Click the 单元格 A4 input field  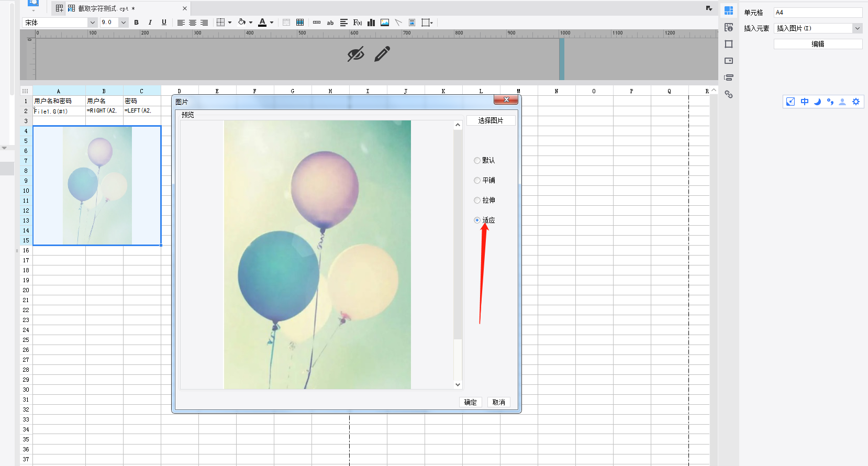pyautogui.click(x=818, y=13)
